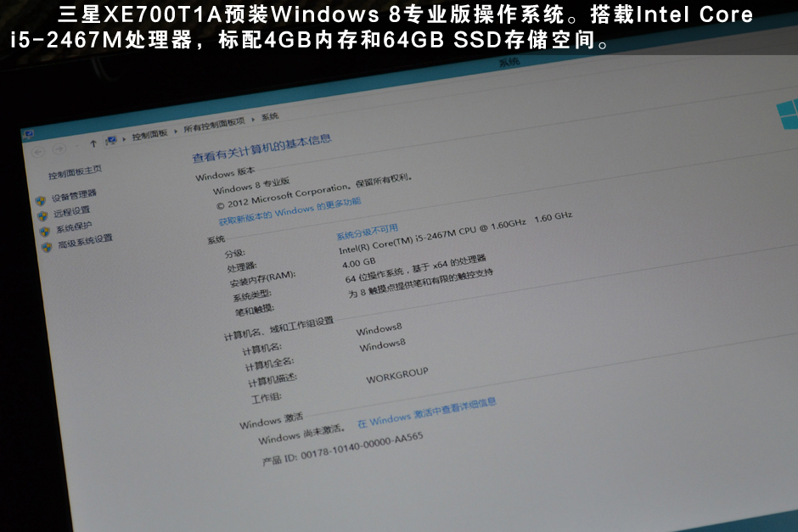Click the 计算机描述: label
This screenshot has height=532, width=798.
click(x=273, y=380)
